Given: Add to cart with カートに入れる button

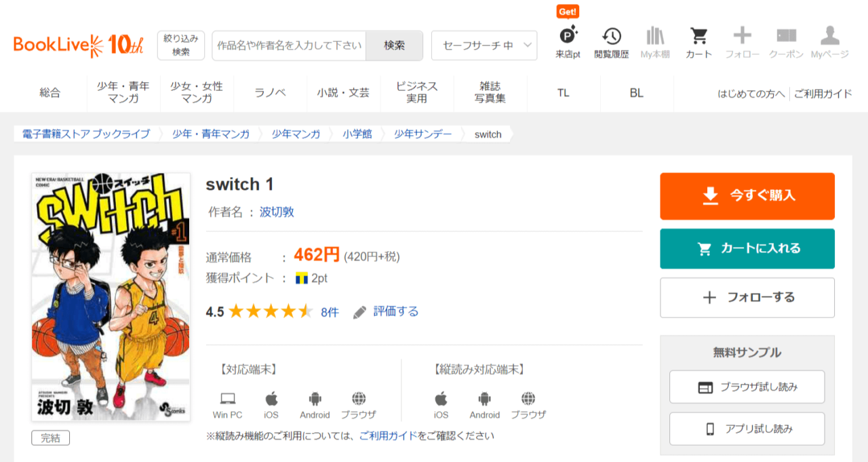Looking at the screenshot, I should coord(747,248).
